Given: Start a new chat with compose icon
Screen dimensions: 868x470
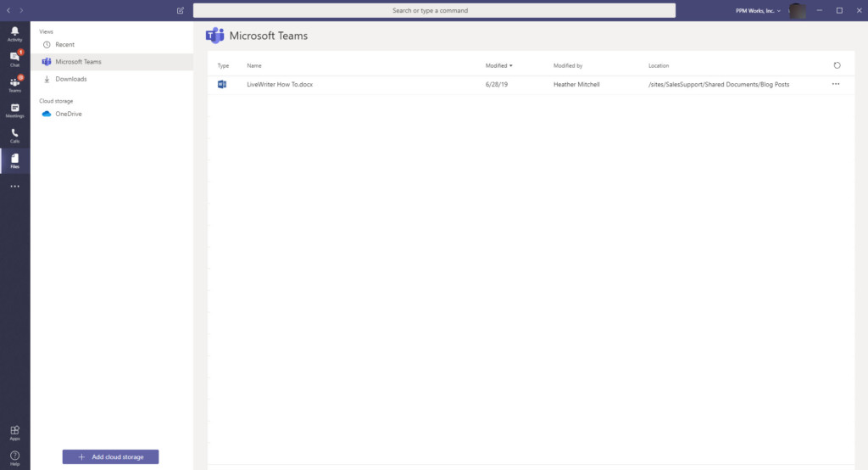Looking at the screenshot, I should pyautogui.click(x=181, y=10).
